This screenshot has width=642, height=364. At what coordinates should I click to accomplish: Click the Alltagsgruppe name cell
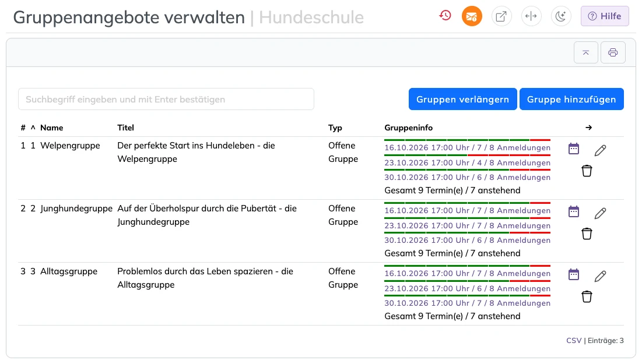pos(69,271)
